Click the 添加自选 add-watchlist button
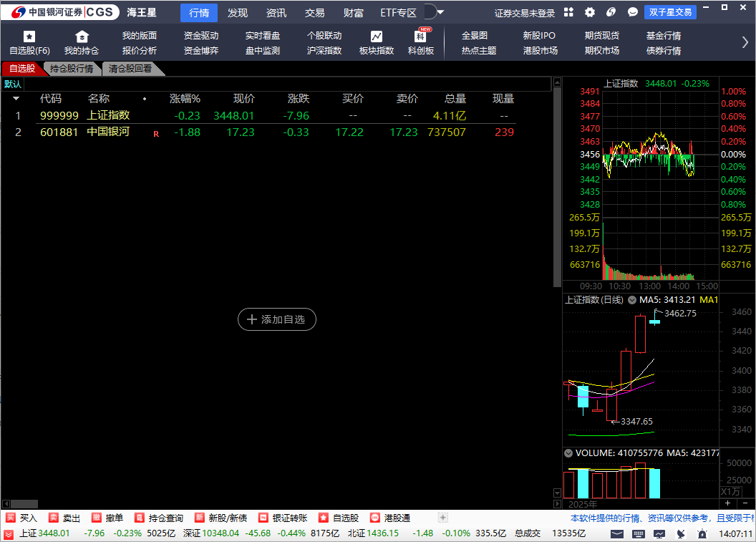Viewport: 756px width, 542px height. tap(277, 319)
